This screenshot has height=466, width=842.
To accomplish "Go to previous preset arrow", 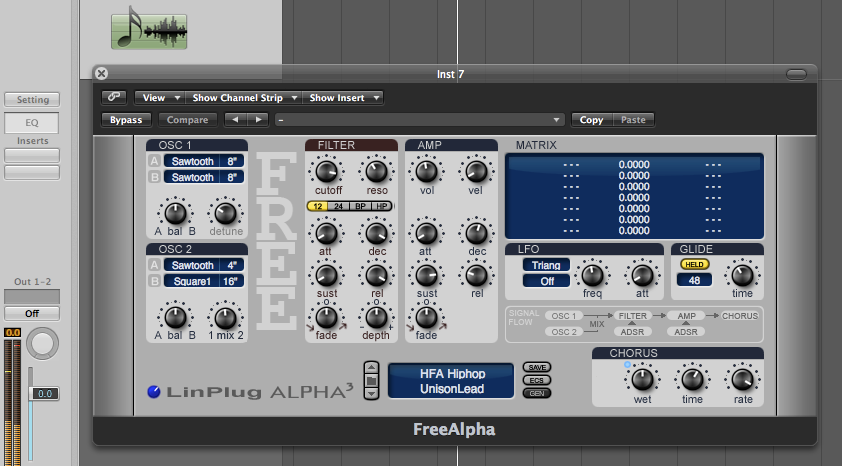I will 235,120.
